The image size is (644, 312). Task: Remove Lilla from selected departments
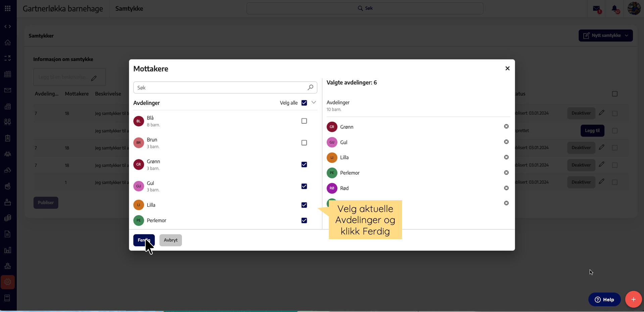point(506,157)
